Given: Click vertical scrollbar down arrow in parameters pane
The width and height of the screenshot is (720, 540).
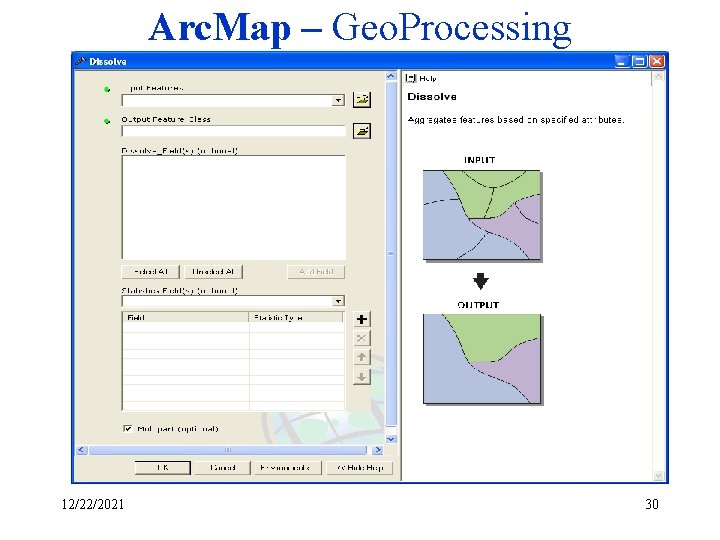Looking at the screenshot, I should tap(391, 439).
